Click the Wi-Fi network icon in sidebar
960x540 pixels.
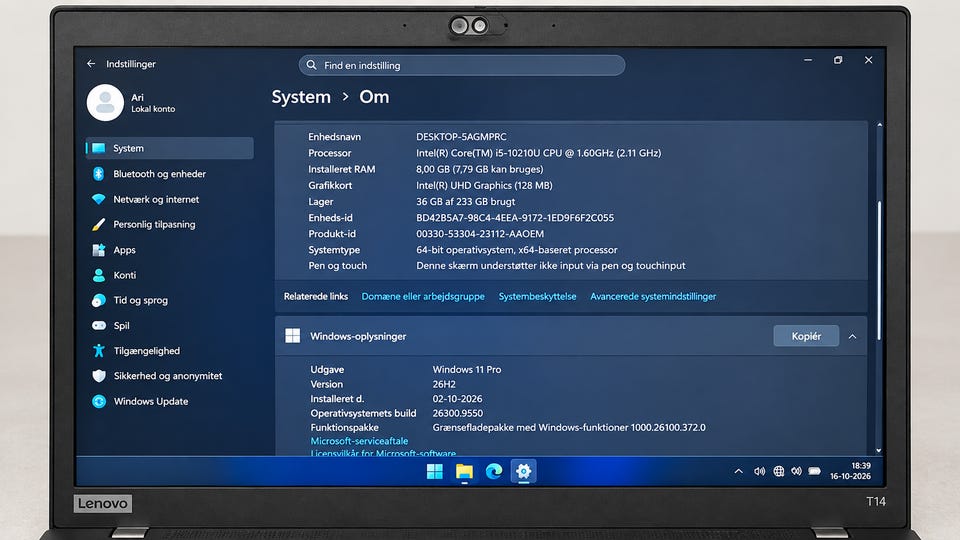pyautogui.click(x=99, y=199)
